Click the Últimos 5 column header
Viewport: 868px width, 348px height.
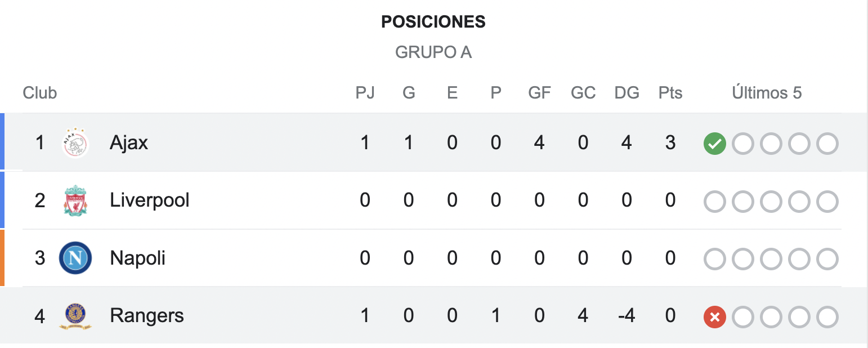(767, 93)
